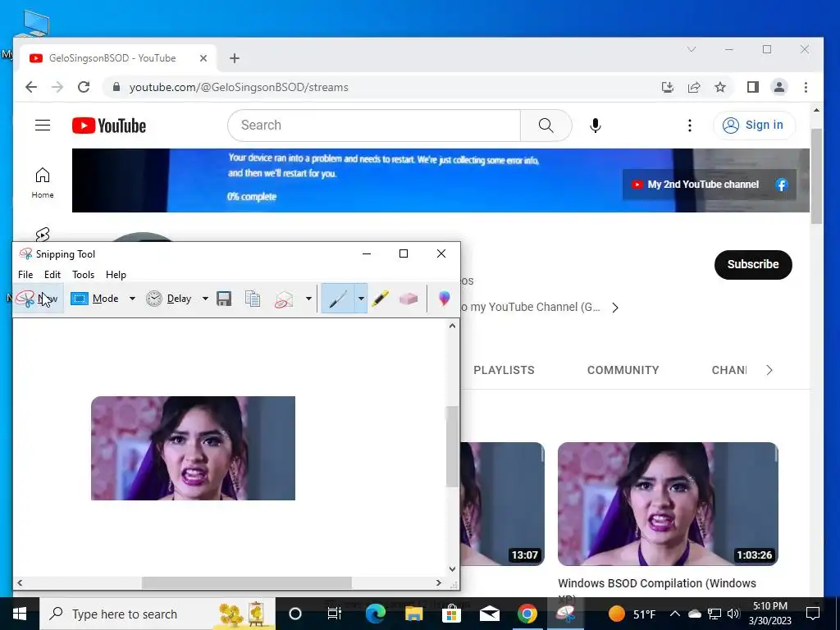This screenshot has height=630, width=840.
Task: Show hidden system tray icons
Action: pos(675,614)
